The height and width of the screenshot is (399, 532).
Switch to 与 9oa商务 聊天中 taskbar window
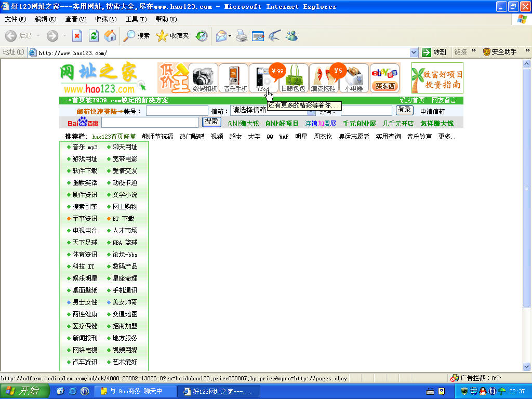tap(135, 391)
